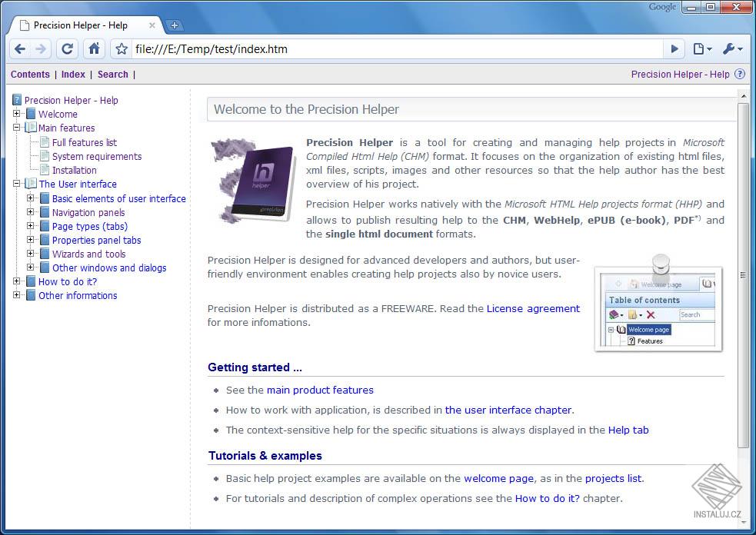756x535 pixels.
Task: Expand the Properties panel tabs node
Action: point(30,240)
